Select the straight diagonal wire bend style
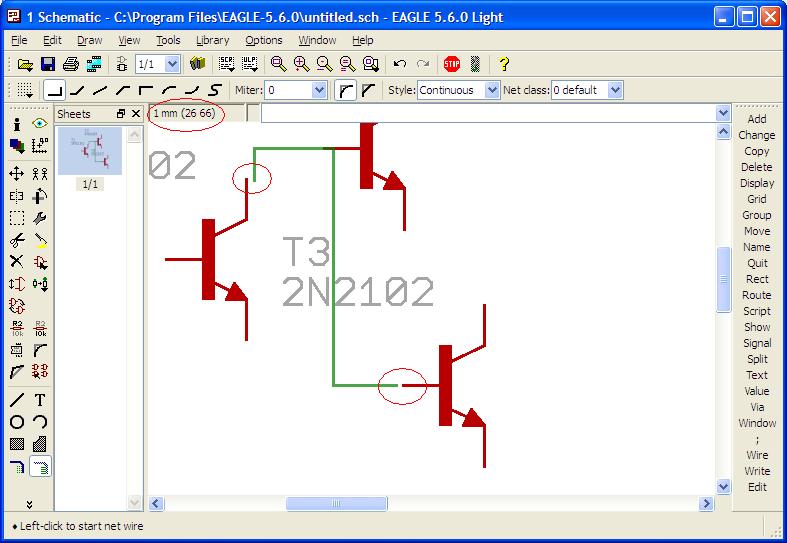 (100, 90)
